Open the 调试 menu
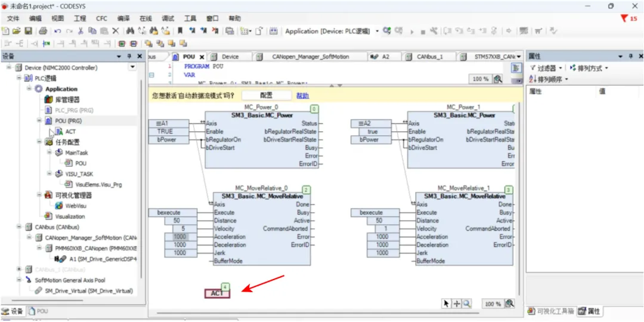Viewport: 644px width, 322px height. tap(168, 18)
